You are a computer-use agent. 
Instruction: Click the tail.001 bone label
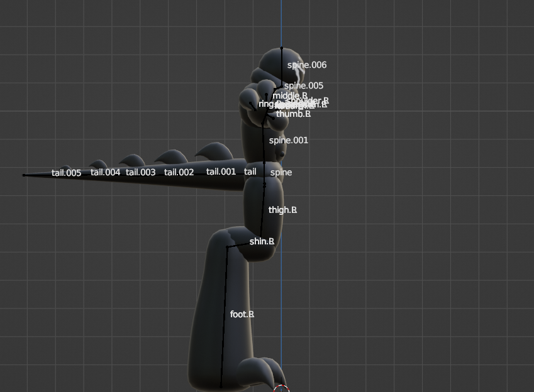coord(221,172)
